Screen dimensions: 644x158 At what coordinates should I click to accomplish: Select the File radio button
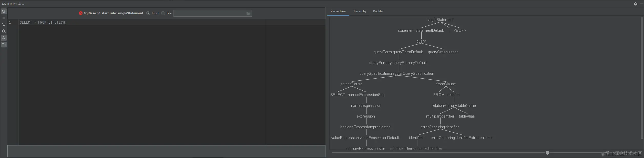tap(163, 13)
